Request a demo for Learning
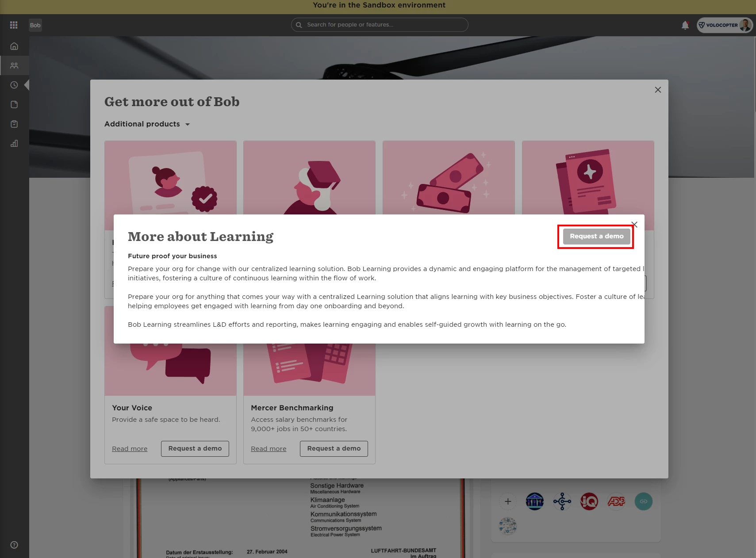 pyautogui.click(x=596, y=236)
